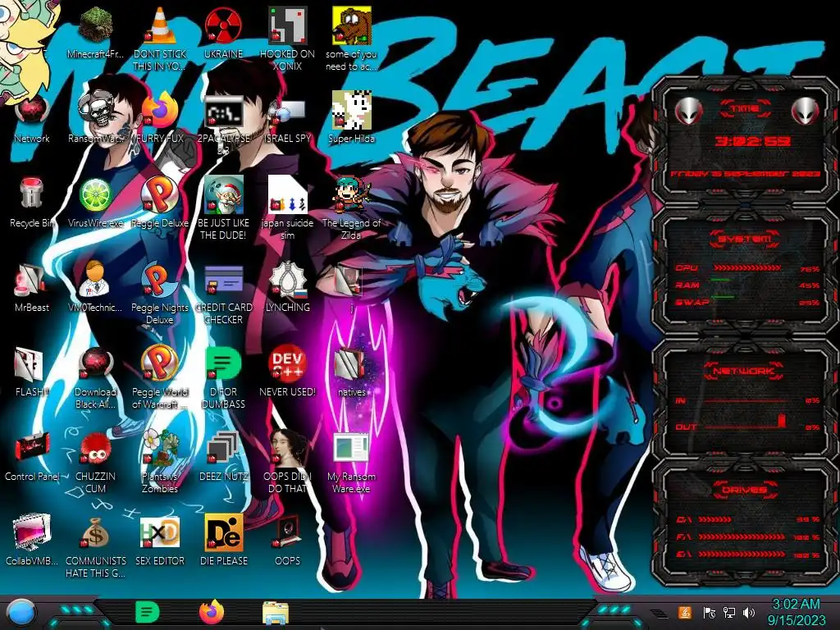
Task: Open the green app pinned on taskbar
Action: coord(148,612)
